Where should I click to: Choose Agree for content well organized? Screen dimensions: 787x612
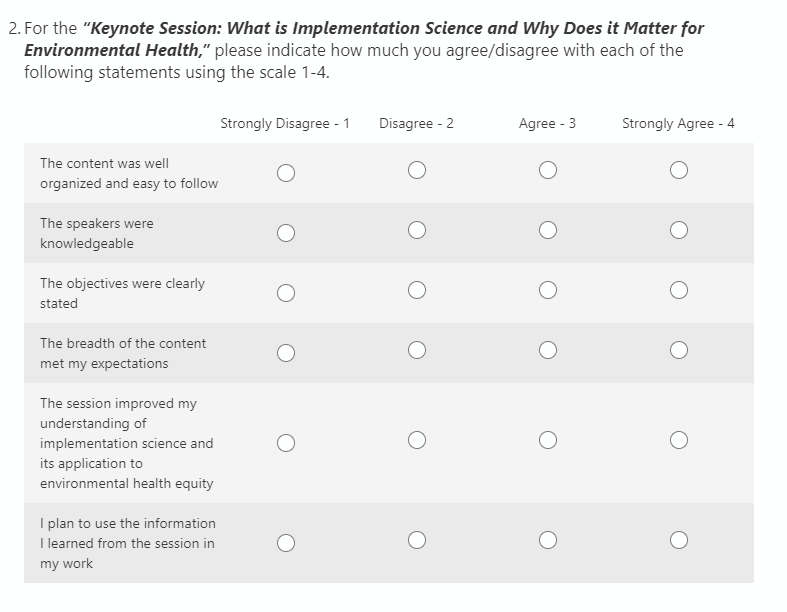click(x=547, y=171)
